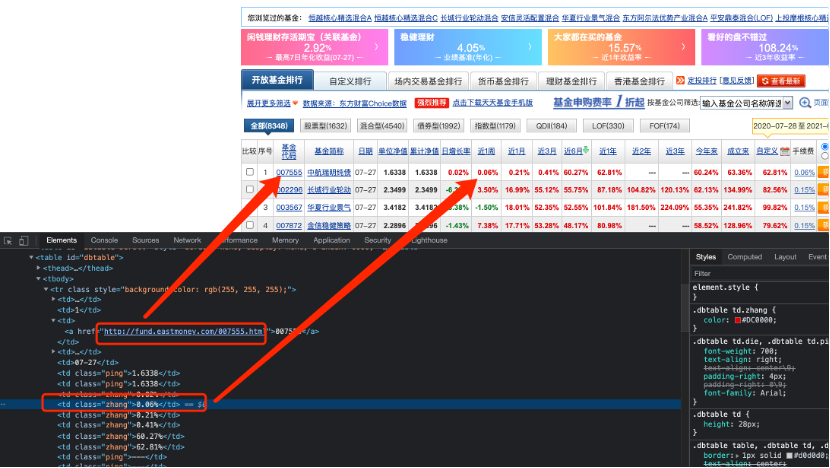Select the 香港基金排行 tab
This screenshot has width=830, height=468.
[639, 81]
